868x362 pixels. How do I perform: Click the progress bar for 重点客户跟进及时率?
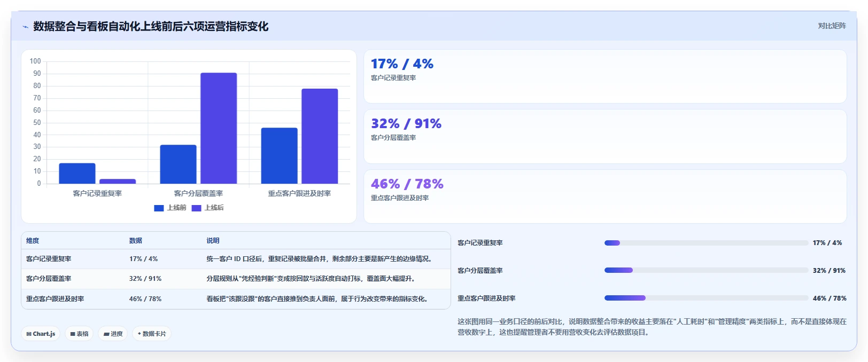pos(706,298)
